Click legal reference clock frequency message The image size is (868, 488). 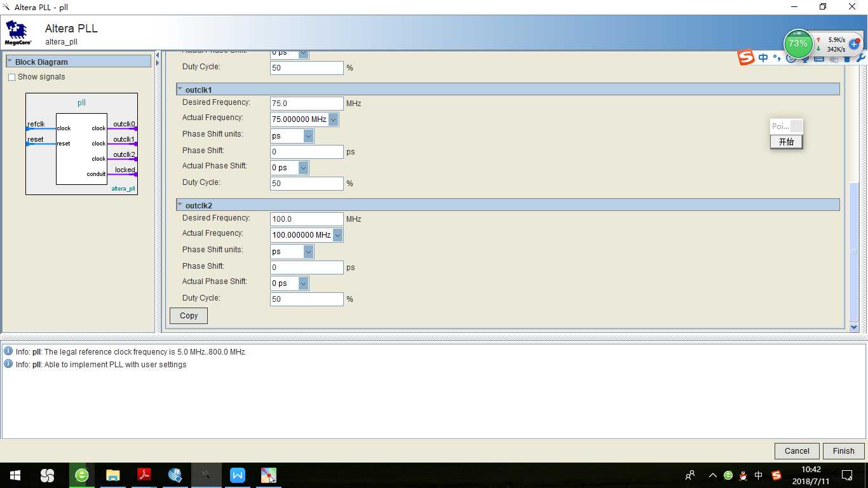[130, 352]
